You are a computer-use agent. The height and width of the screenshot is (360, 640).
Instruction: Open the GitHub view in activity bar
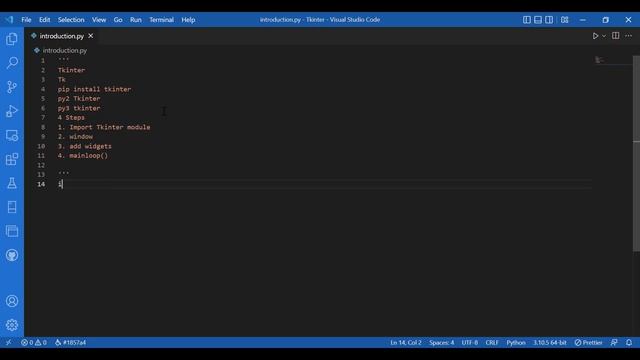[x=12, y=255]
